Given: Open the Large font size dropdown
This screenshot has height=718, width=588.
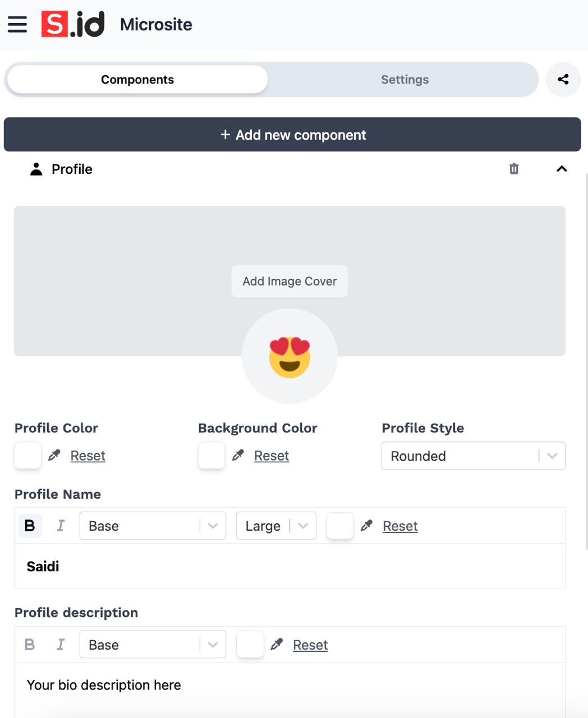Looking at the screenshot, I should [276, 526].
